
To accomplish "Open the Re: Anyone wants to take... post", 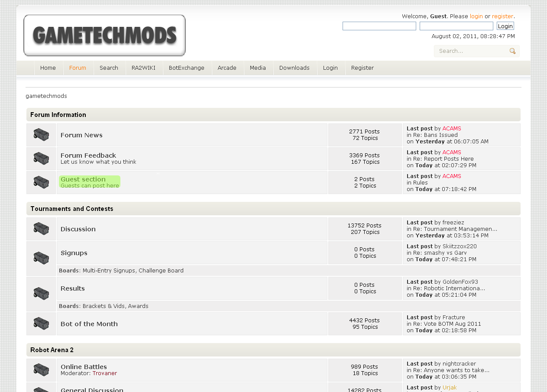I will (451, 370).
